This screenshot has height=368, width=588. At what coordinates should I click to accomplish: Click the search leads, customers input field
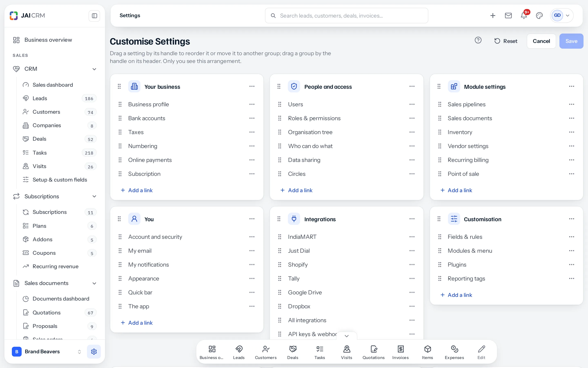pyautogui.click(x=346, y=16)
